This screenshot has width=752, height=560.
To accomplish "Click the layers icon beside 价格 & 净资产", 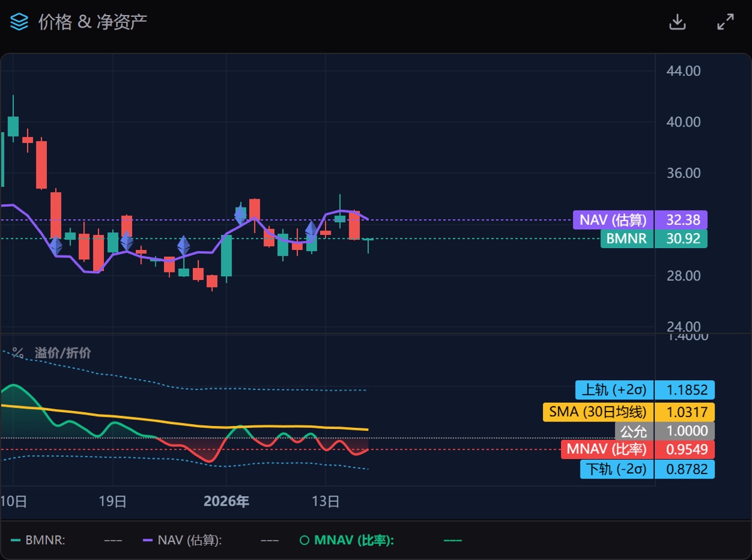I will [19, 22].
